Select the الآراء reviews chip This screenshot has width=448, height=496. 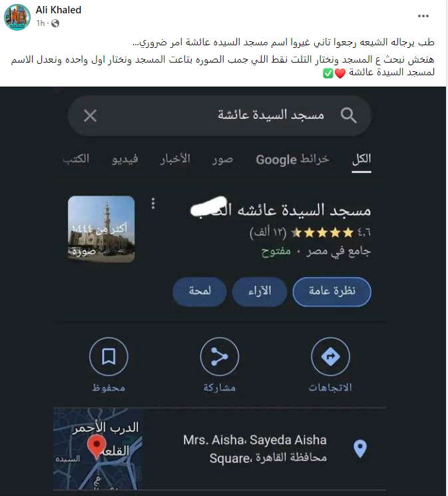click(x=260, y=292)
